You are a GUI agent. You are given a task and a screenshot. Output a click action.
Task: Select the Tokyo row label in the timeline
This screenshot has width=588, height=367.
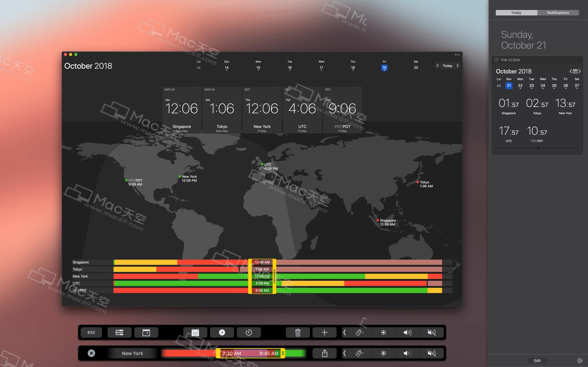pyautogui.click(x=77, y=269)
